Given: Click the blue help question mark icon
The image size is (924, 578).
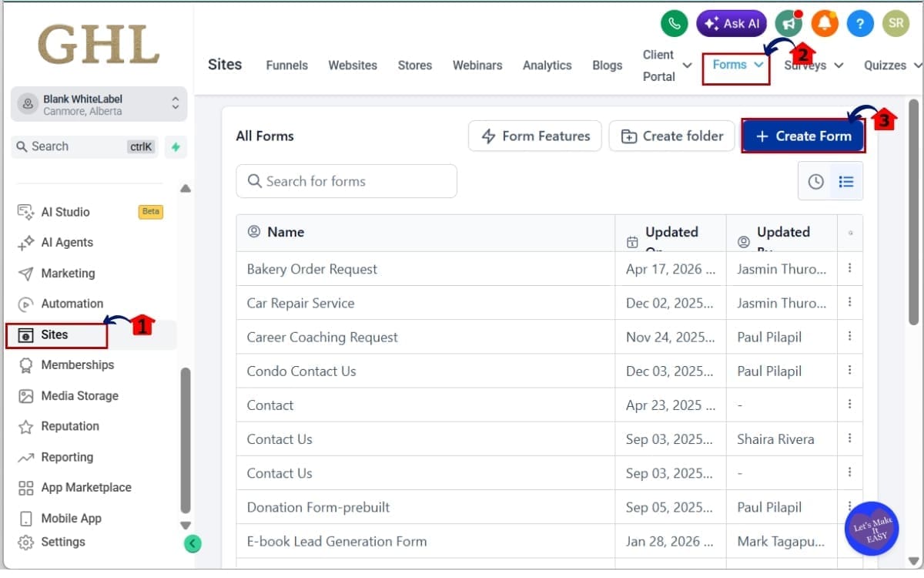Looking at the screenshot, I should coord(860,23).
